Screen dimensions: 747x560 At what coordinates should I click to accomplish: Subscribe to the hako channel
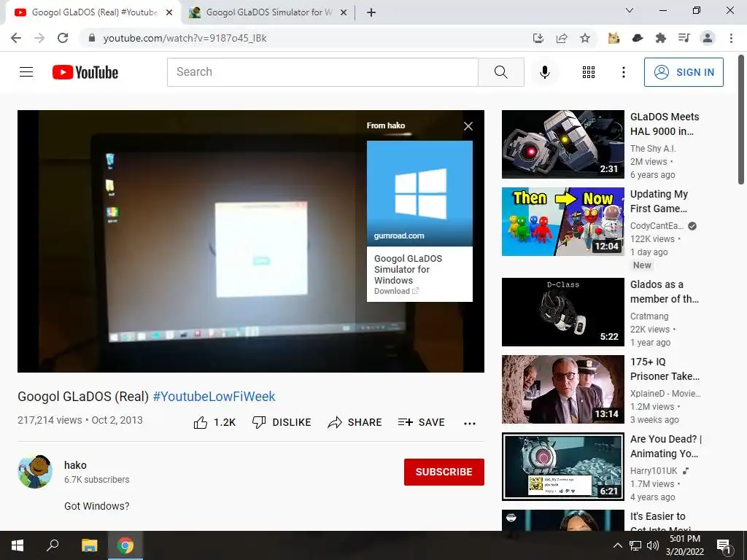click(444, 472)
